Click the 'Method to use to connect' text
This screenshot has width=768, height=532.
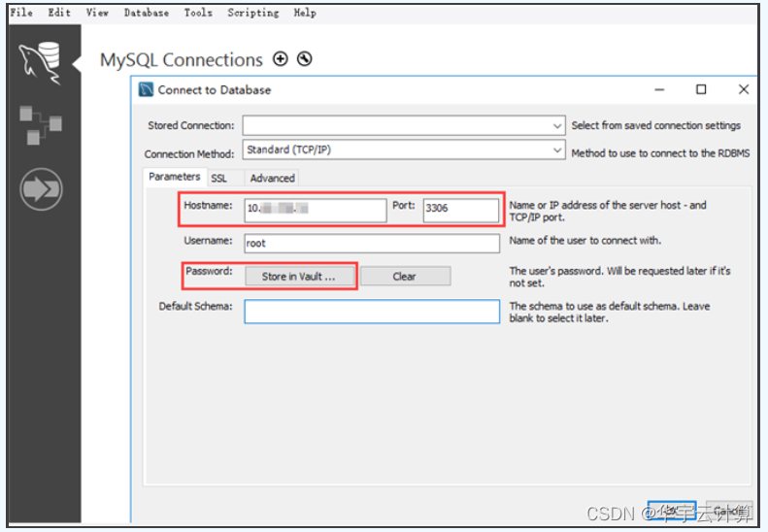point(660,153)
